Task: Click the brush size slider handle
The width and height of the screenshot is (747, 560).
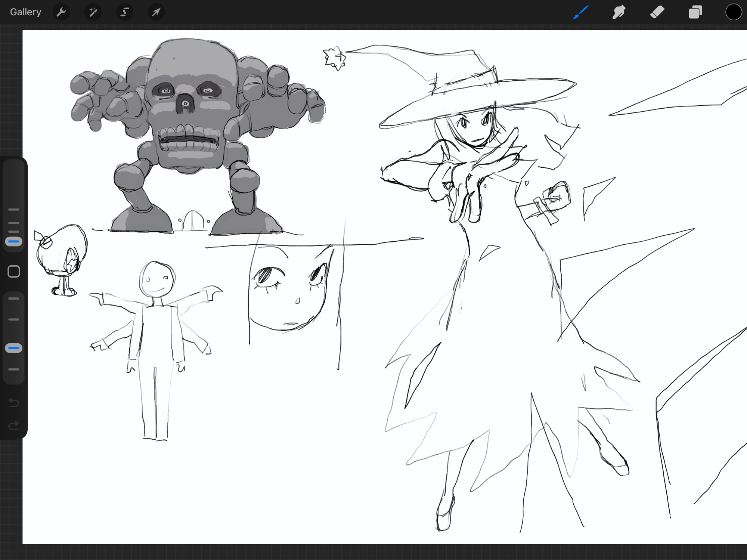Action: click(14, 242)
